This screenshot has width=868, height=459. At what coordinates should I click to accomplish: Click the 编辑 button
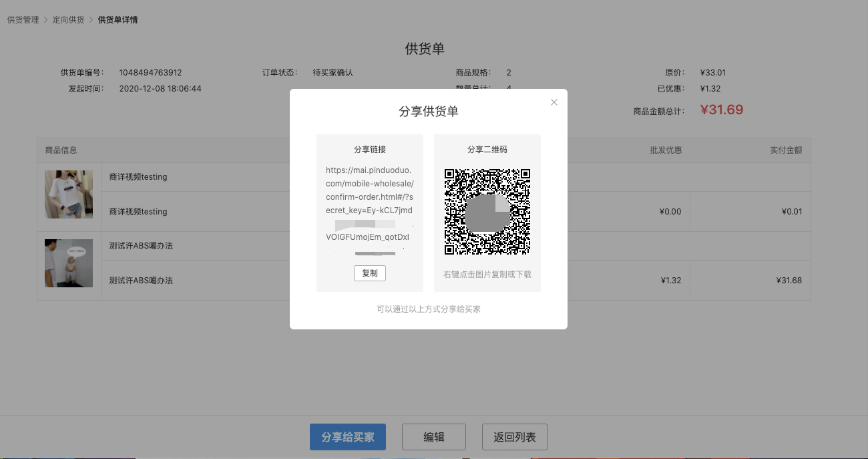pyautogui.click(x=434, y=437)
